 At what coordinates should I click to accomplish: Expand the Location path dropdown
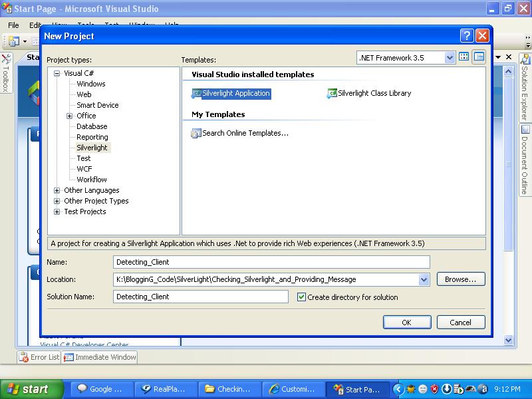(x=424, y=279)
